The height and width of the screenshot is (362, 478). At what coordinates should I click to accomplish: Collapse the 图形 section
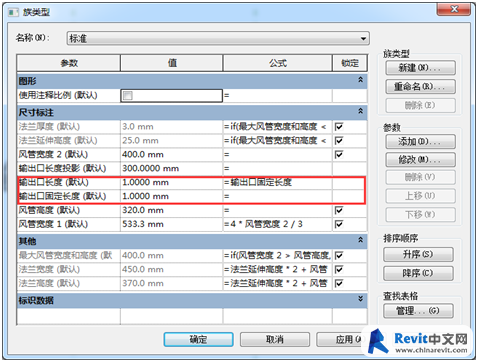coord(360,80)
